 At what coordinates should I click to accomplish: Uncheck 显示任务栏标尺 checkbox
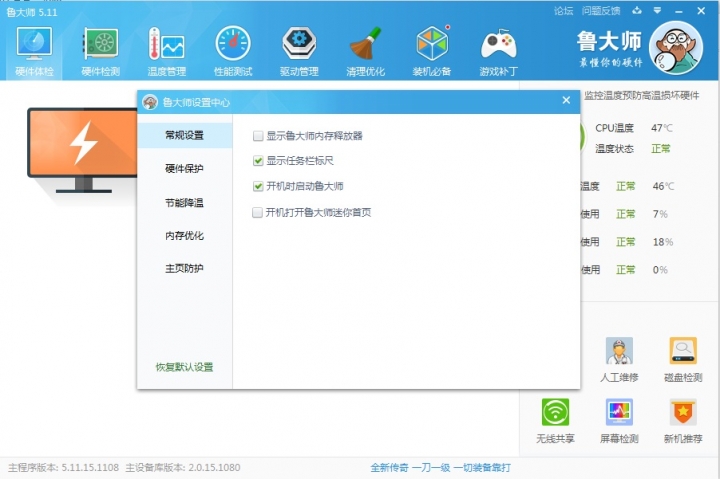click(258, 161)
